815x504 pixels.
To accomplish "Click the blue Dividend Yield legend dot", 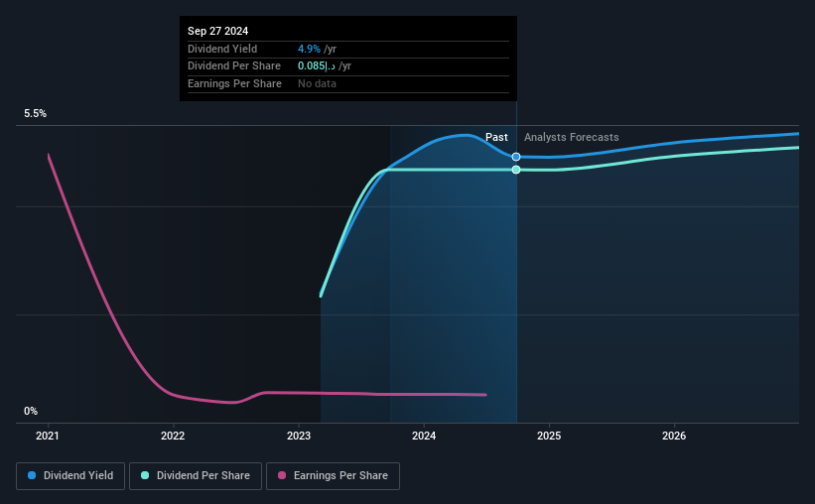I will tap(32, 475).
